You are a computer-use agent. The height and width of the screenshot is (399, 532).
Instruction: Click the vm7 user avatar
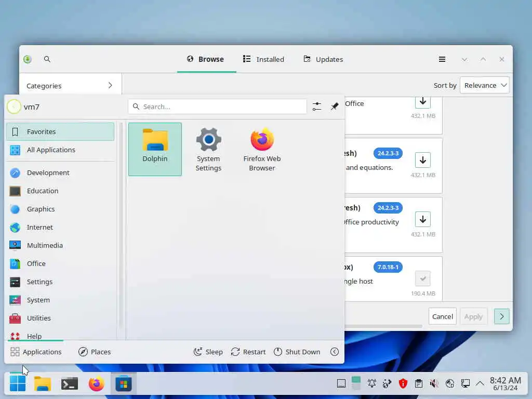(14, 107)
